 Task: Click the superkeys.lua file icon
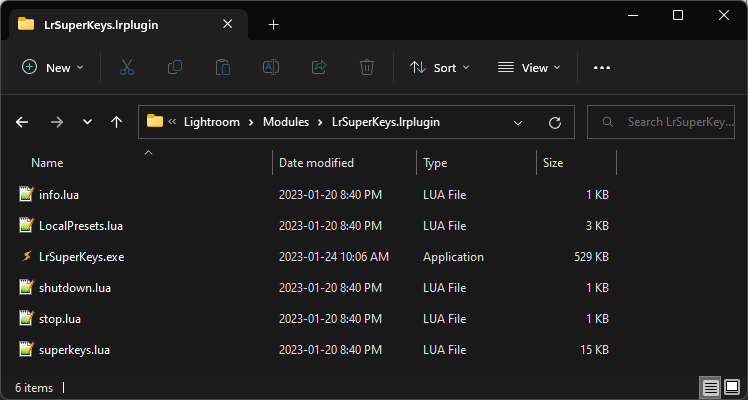pyautogui.click(x=27, y=349)
